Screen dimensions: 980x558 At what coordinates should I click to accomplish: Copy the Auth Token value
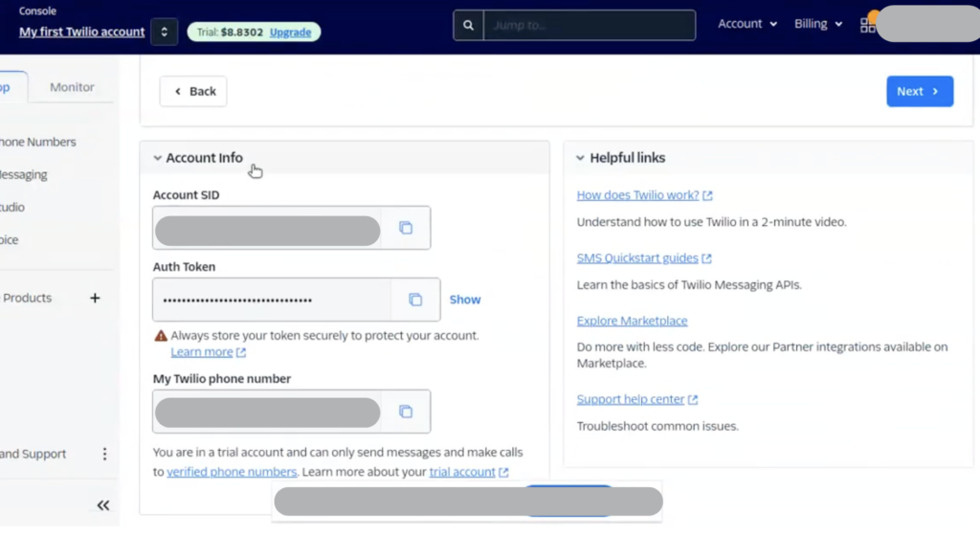point(415,300)
